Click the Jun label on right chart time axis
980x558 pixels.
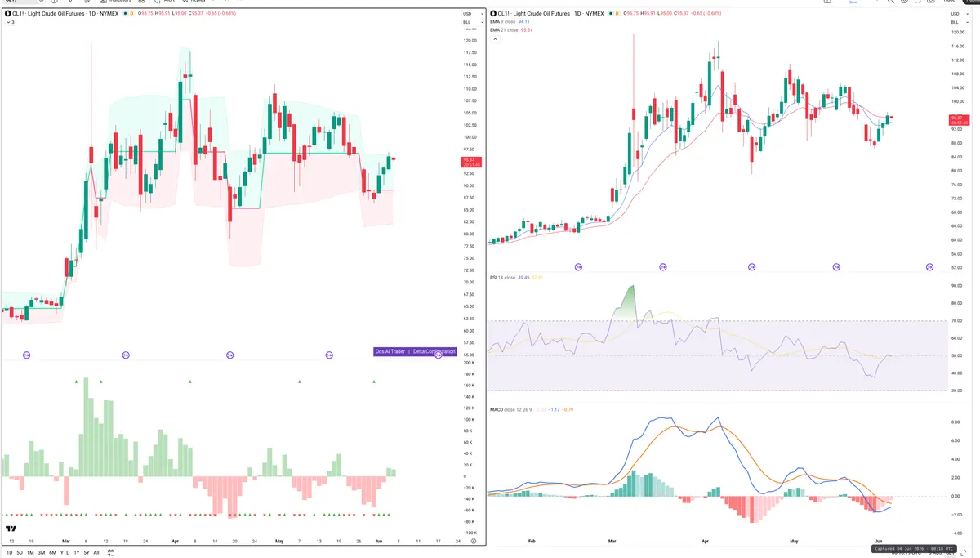pyautogui.click(x=878, y=541)
